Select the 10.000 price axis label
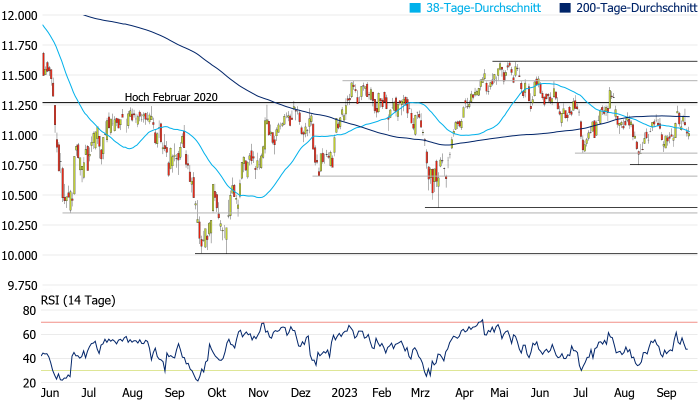This screenshot has height=400, width=700. pyautogui.click(x=20, y=256)
